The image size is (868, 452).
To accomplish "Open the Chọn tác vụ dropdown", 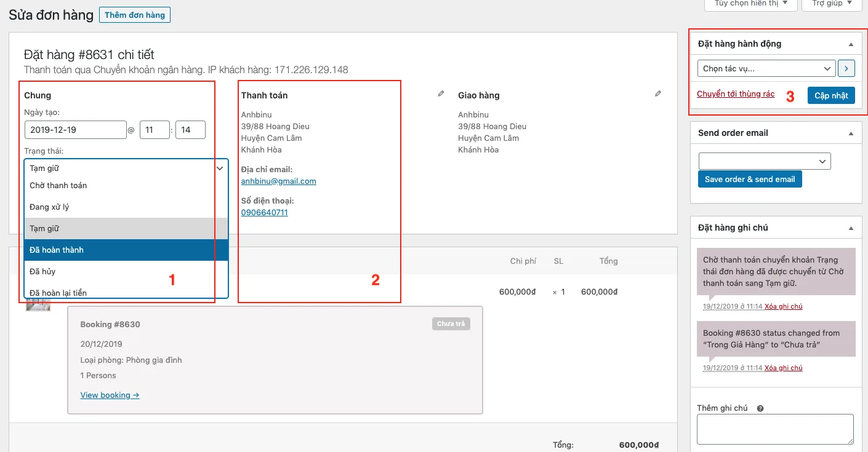I will 766,68.
